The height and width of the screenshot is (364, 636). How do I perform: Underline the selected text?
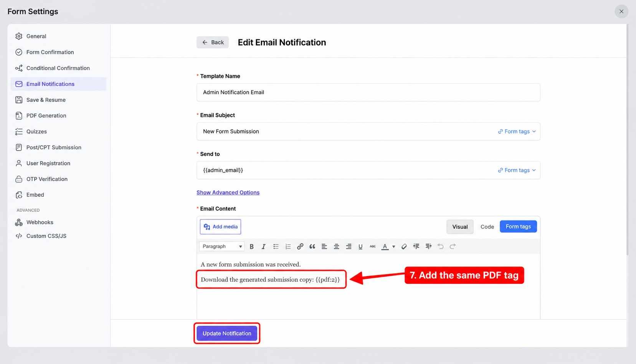360,247
